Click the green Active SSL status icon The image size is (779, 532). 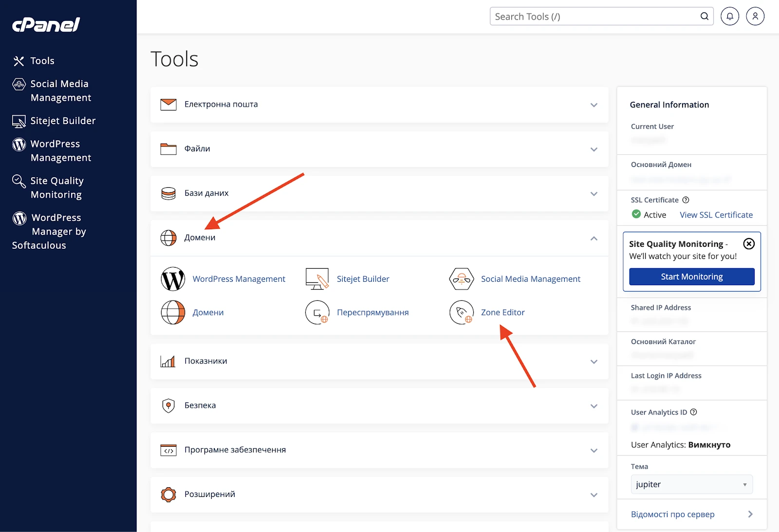pos(636,214)
